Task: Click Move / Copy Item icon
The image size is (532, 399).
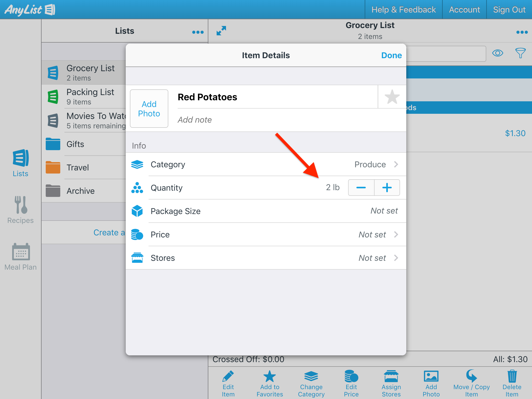Action: click(x=471, y=383)
